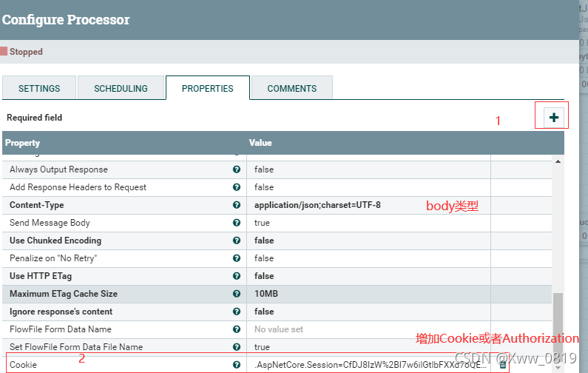Select the Always Output Response property name
This screenshot has height=373, width=588.
[58, 169]
